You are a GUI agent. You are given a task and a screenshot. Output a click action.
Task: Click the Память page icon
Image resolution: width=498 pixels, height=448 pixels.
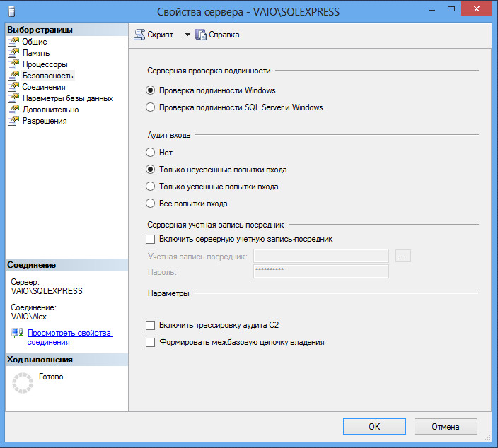click(x=13, y=53)
